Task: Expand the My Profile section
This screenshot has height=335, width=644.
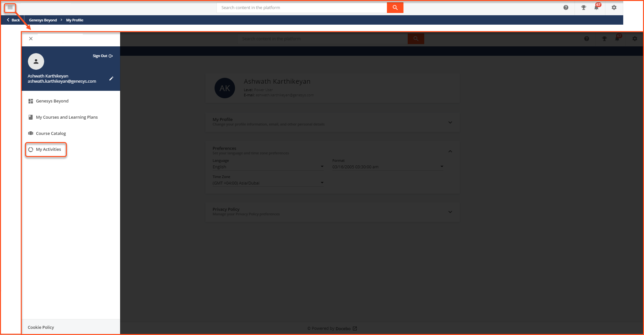Action: (450, 122)
